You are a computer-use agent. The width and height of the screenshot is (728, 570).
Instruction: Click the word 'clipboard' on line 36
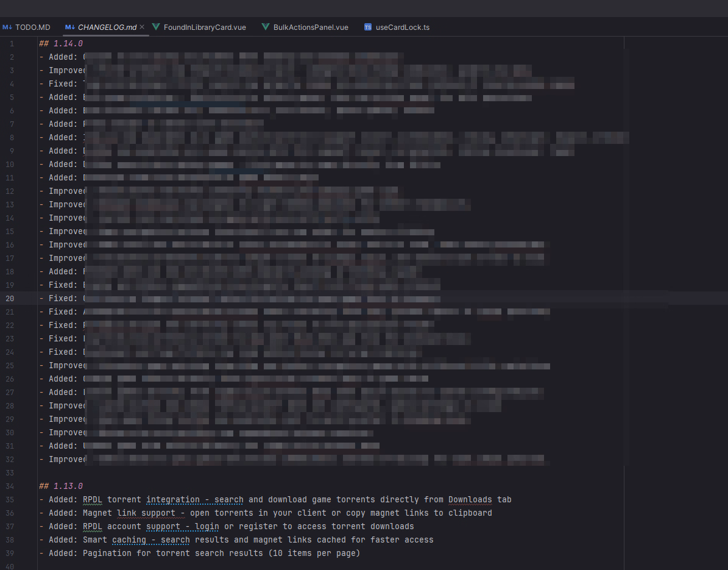click(x=470, y=513)
